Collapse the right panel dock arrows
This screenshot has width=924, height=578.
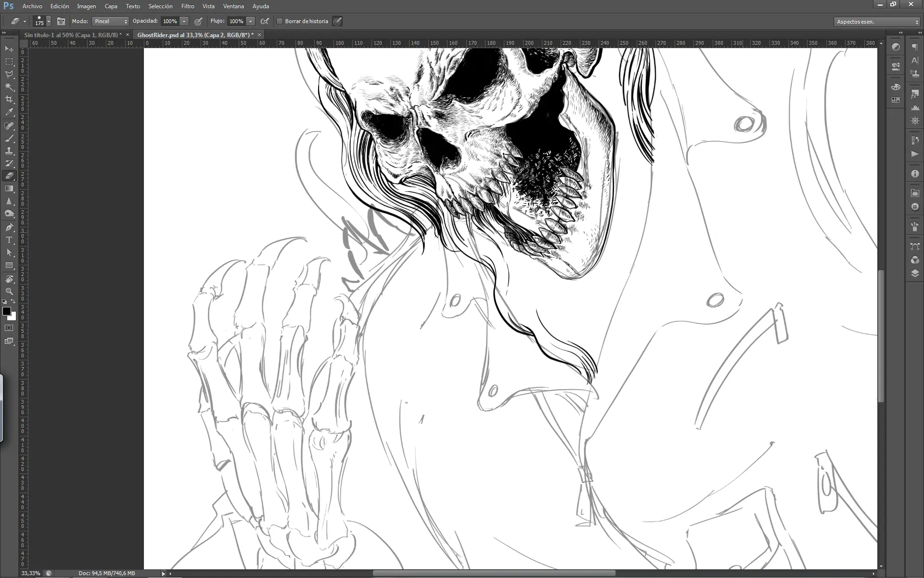pos(920,33)
